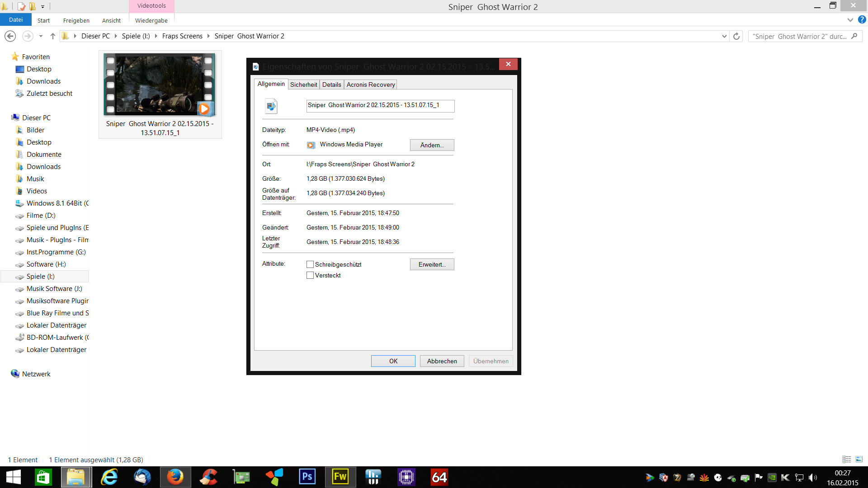This screenshot has height=488, width=868.
Task: Open recent locations dropdown arrow
Action: 41,36
